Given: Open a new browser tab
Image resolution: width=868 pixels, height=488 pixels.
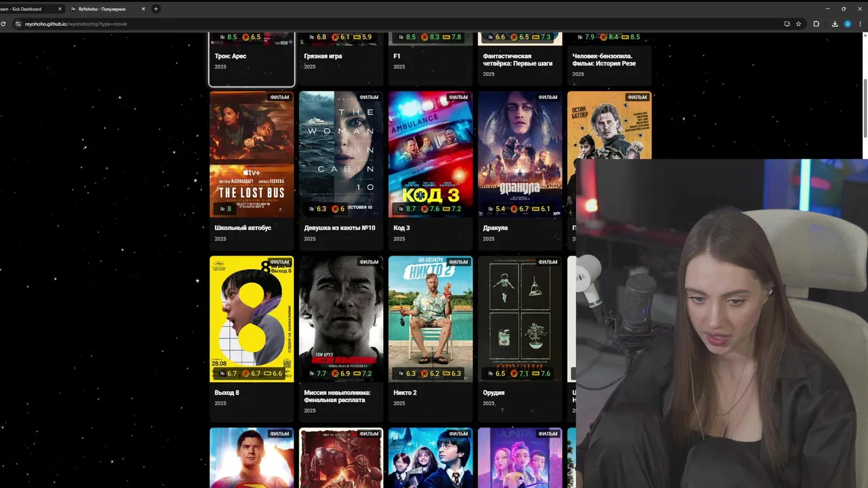Looking at the screenshot, I should point(156,9).
